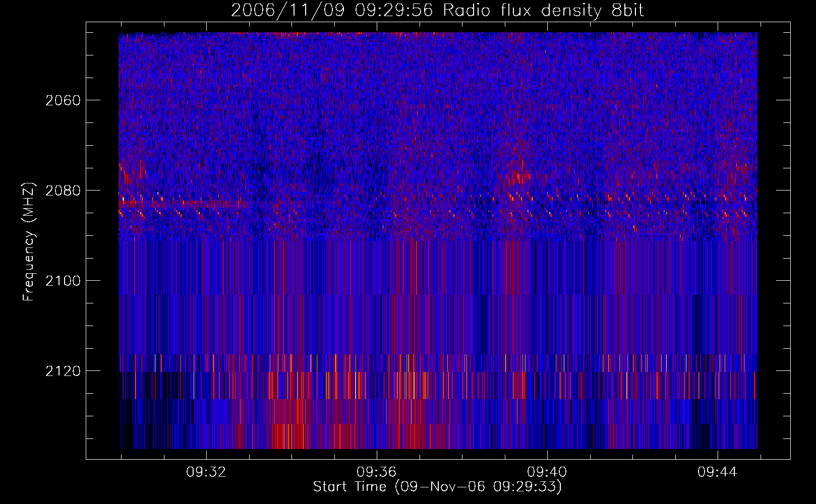Click the 'Frequency (MHZ)' y-axis label
Image resolution: width=816 pixels, height=504 pixels.
29,241
